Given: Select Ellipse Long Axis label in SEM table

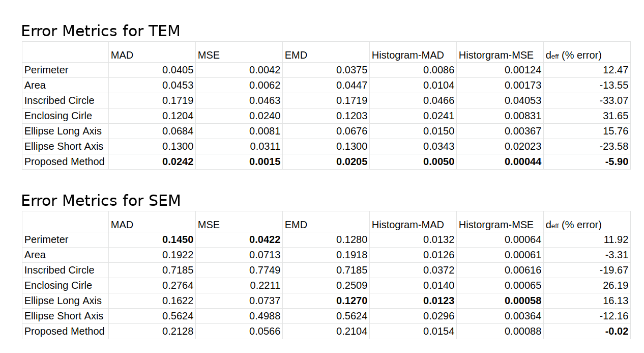Looking at the screenshot, I should 63,301.
